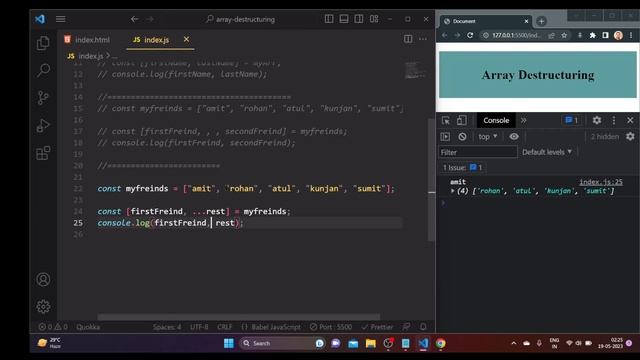Open the Source Control view
The height and width of the screenshot is (360, 640).
tap(43, 98)
